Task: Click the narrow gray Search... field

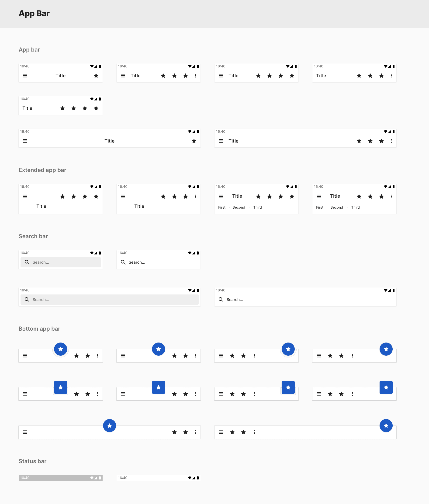Action: 61,262
